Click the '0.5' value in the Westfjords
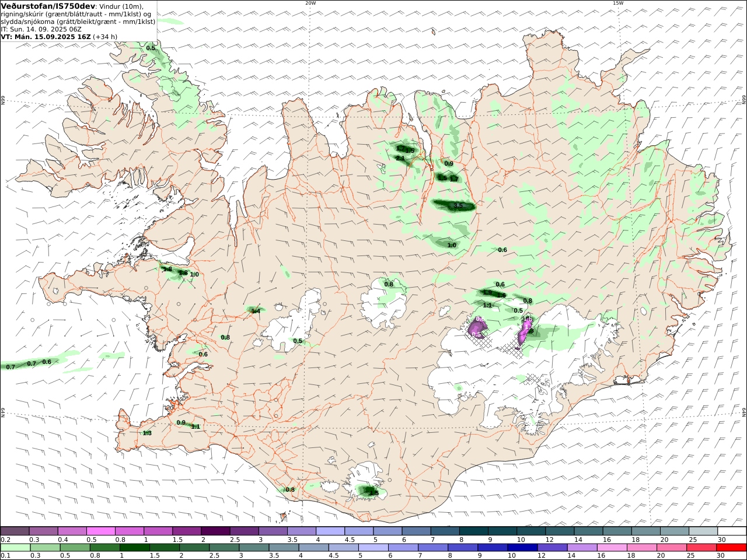 [x=151, y=48]
